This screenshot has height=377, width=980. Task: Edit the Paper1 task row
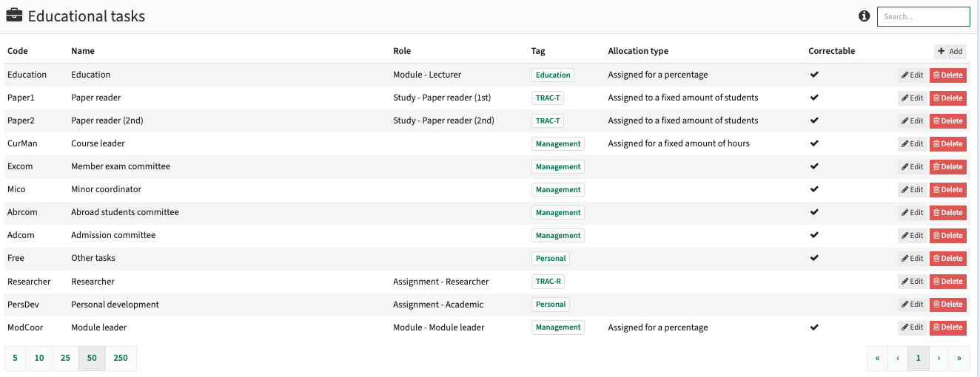[912, 98]
